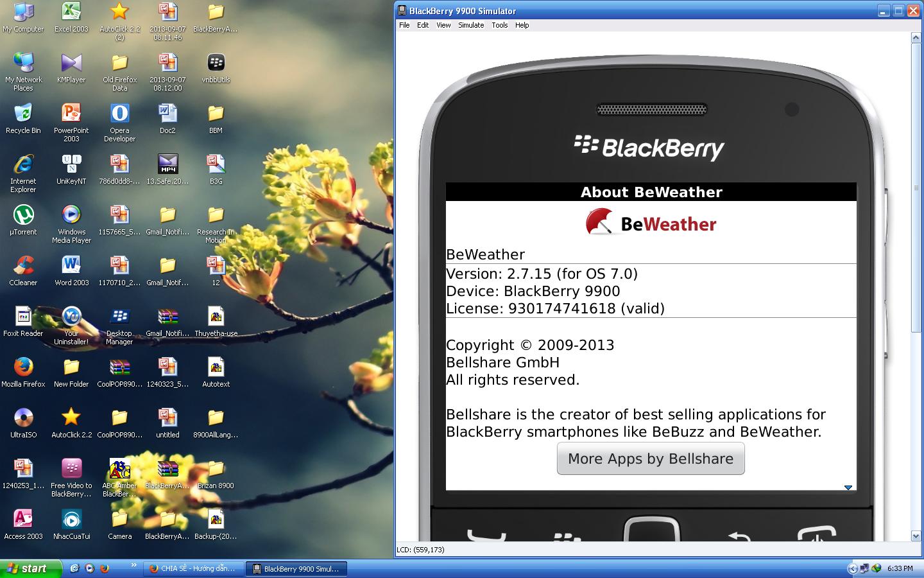This screenshot has width=924, height=578.
Task: Click the UltraISO desktop icon
Action: point(23,419)
